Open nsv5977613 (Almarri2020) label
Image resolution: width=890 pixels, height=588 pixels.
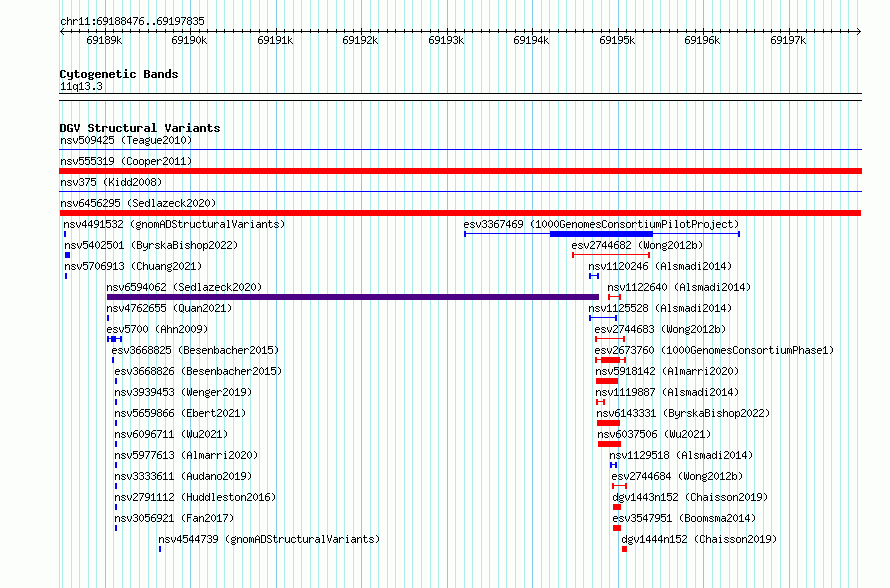tap(186, 455)
